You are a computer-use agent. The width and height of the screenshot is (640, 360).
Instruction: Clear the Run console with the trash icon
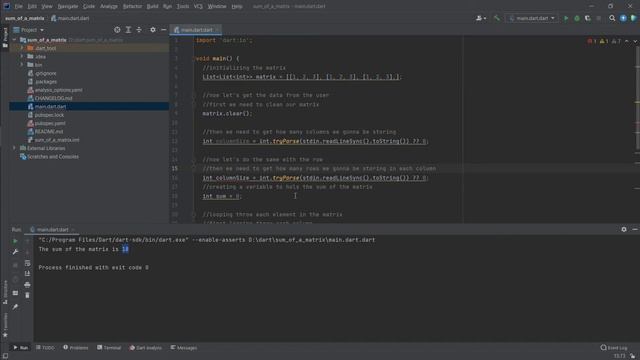coord(27,295)
